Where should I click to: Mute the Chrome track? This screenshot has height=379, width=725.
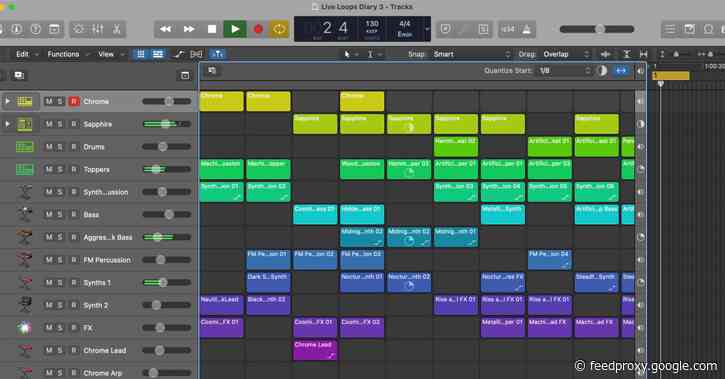(x=49, y=101)
